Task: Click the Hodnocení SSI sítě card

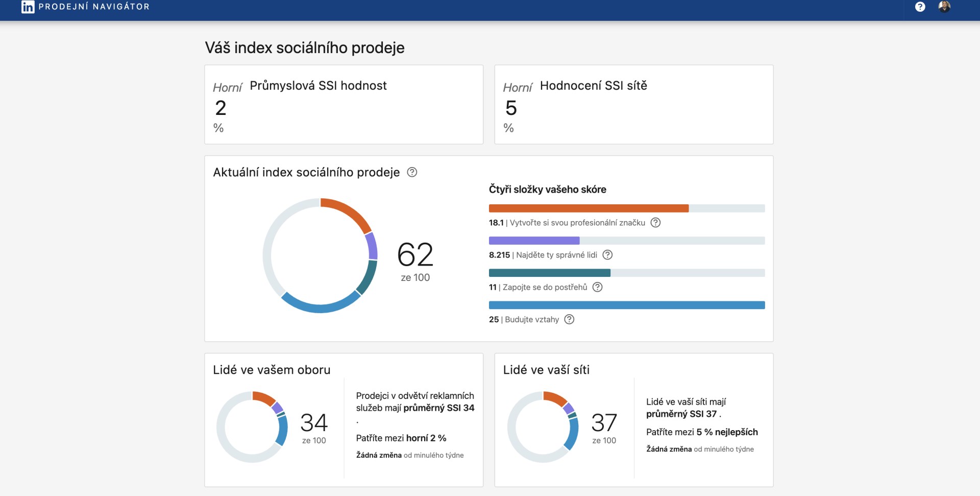Action: coord(633,104)
